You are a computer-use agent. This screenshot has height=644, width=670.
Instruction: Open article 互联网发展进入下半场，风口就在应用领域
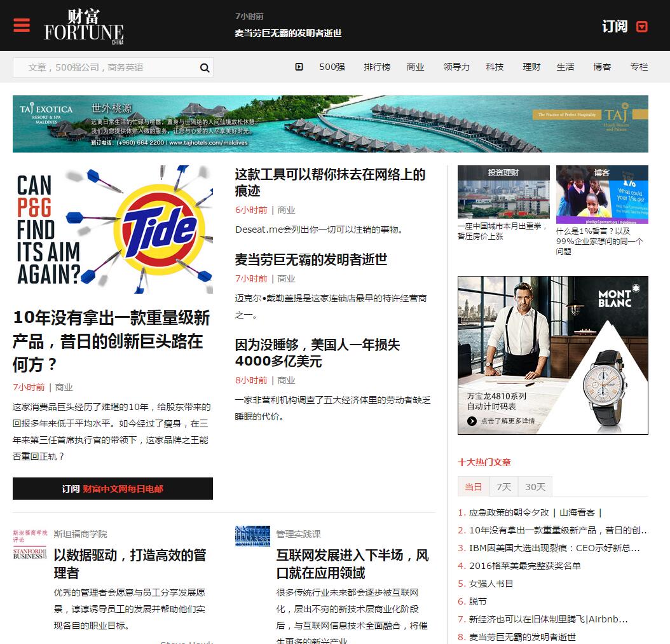click(x=353, y=564)
